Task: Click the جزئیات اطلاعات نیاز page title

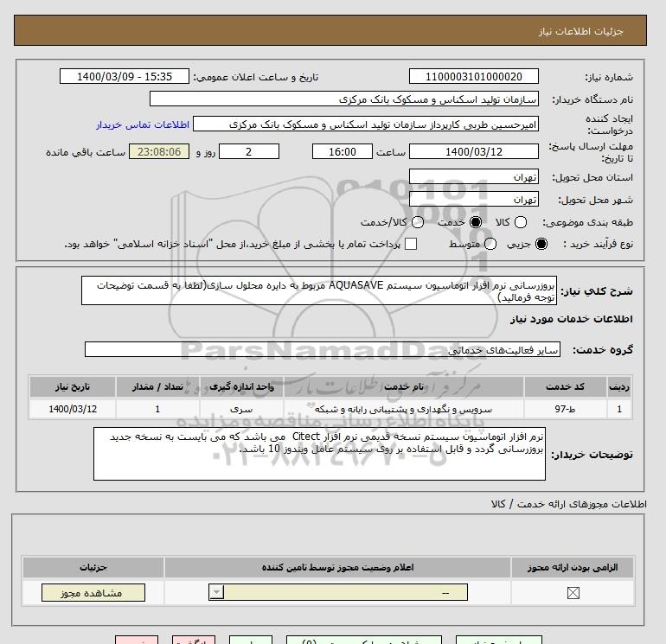Action: click(580, 31)
